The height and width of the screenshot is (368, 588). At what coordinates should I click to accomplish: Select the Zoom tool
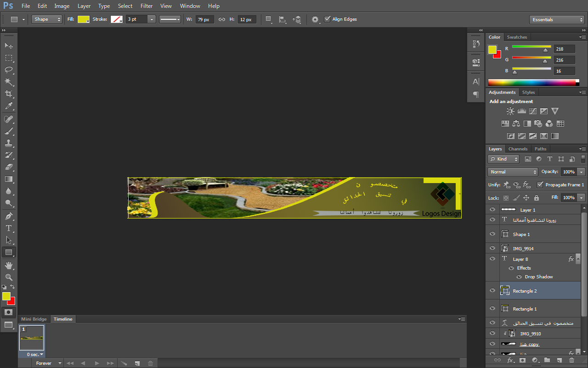(x=9, y=277)
